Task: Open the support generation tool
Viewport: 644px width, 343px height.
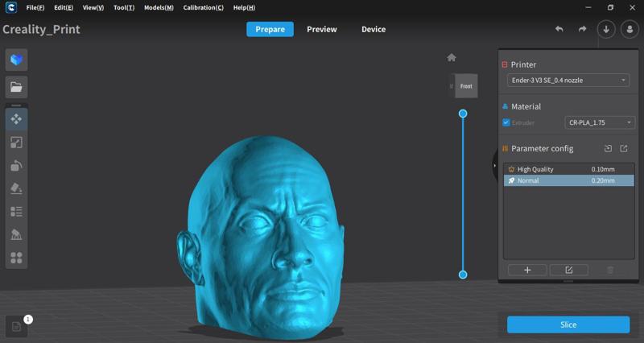Action: click(x=16, y=234)
